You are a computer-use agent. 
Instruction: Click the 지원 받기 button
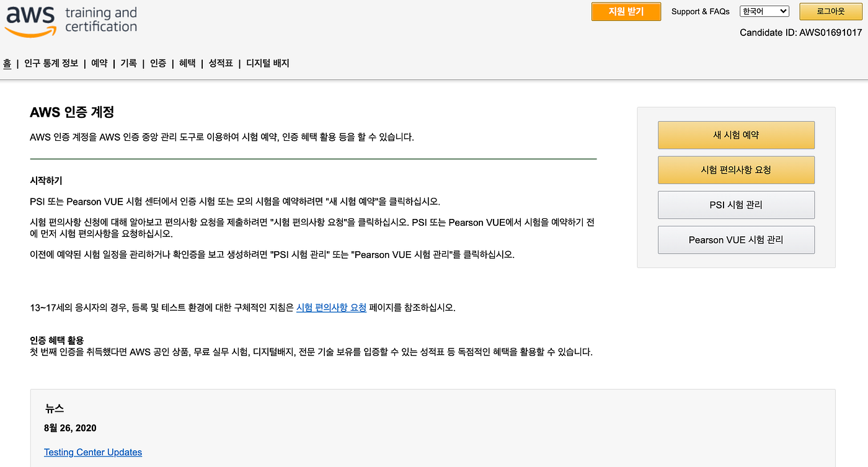(626, 12)
